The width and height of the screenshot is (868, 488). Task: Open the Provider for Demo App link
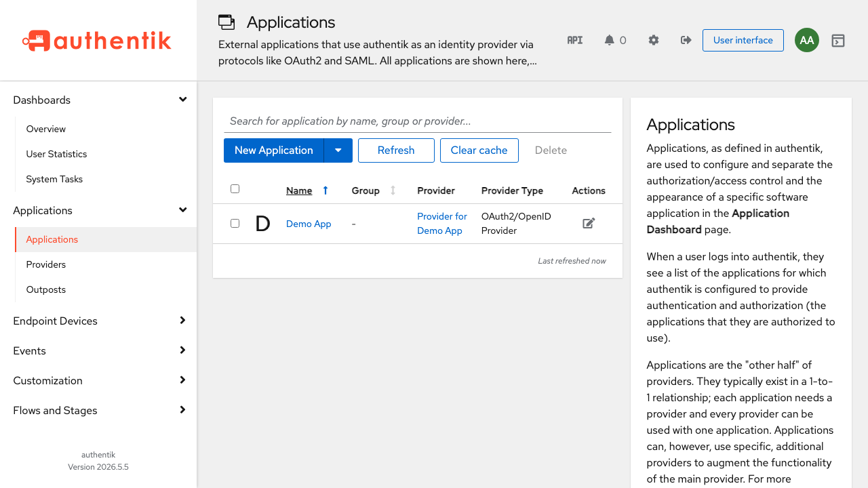click(x=442, y=224)
